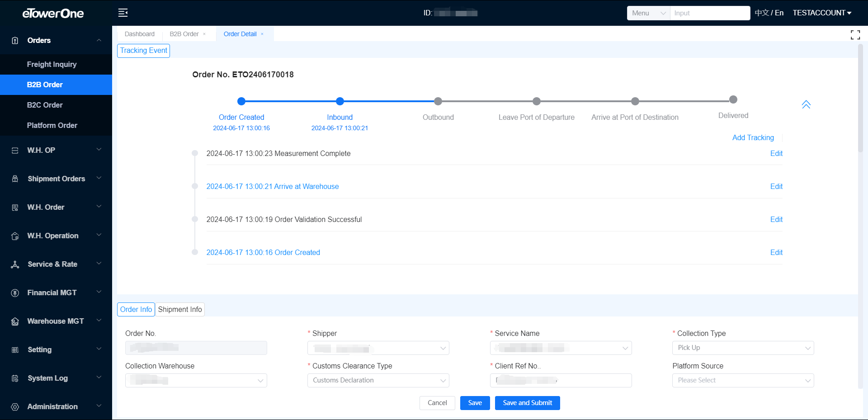868x420 pixels.
Task: Close the Order Detail tab
Action: [262, 34]
